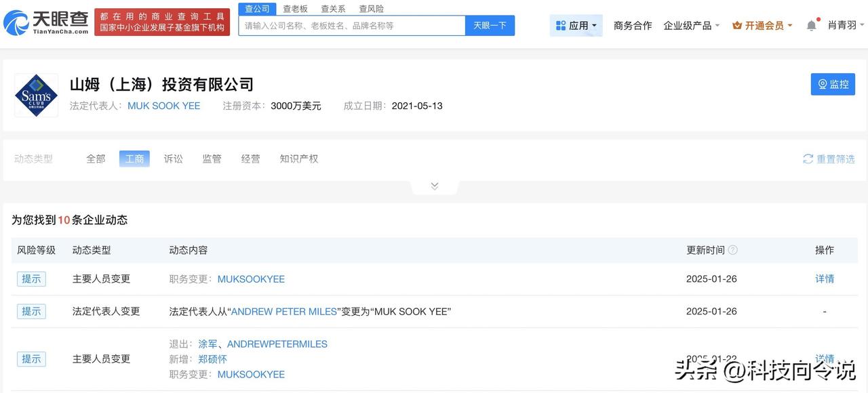Click the 更新时间 column header
Screen dimensions: 868x393
point(705,250)
